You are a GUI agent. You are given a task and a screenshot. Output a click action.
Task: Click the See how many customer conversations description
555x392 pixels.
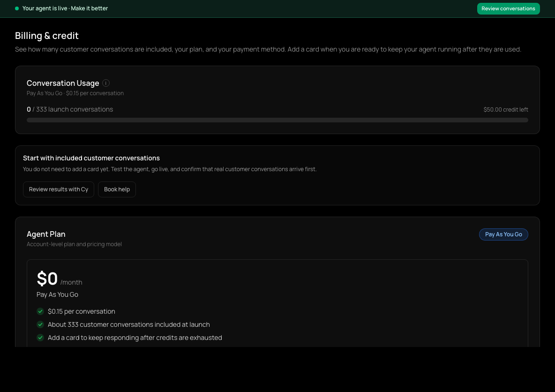click(x=268, y=49)
